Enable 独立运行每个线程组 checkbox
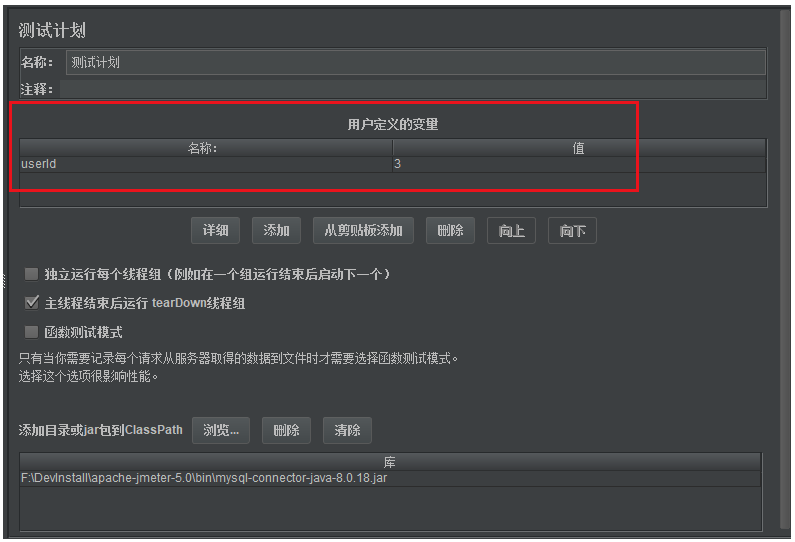The height and width of the screenshot is (542, 795). (x=31, y=274)
